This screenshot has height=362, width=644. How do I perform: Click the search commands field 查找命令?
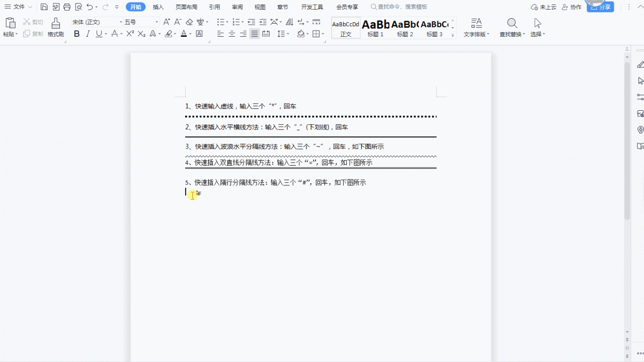pos(399,7)
